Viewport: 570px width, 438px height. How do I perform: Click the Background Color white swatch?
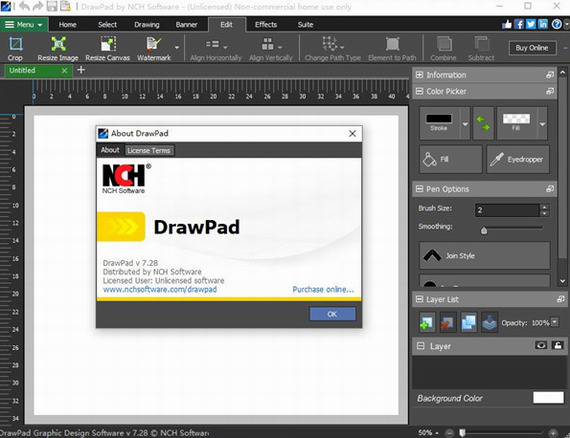548,398
